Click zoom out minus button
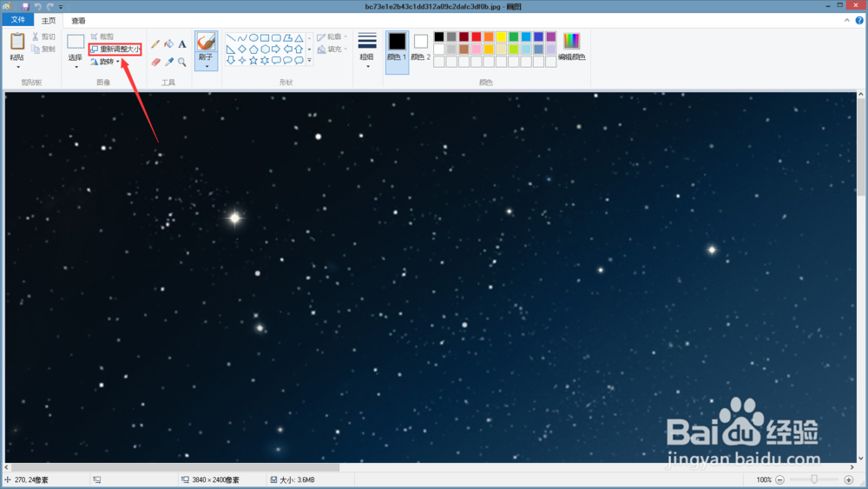Image resolution: width=868 pixels, height=489 pixels. (780, 479)
